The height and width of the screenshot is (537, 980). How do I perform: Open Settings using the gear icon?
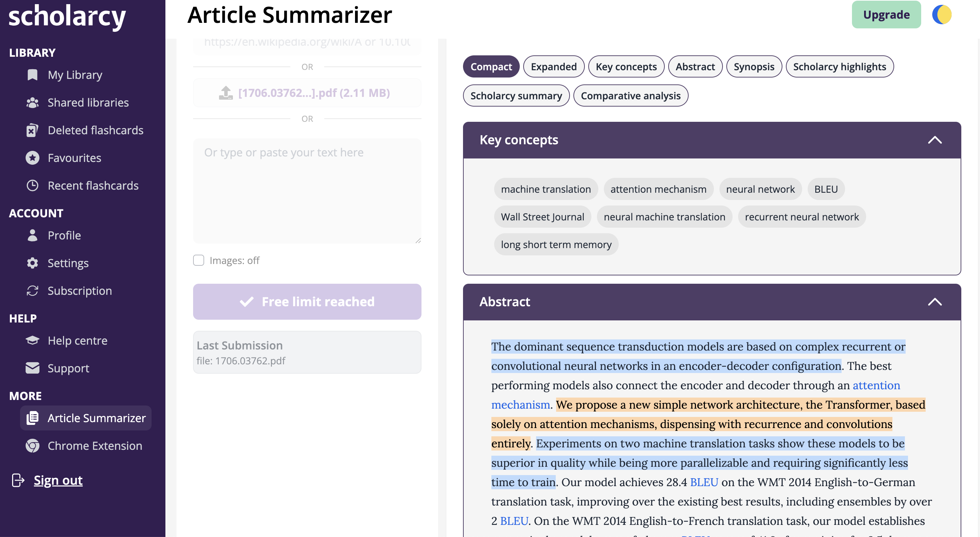point(32,263)
